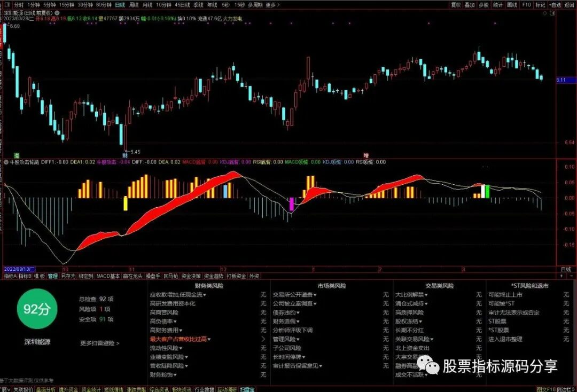Click the 可能终止上市 risk row
The width and height of the screenshot is (577, 392).
point(528,295)
